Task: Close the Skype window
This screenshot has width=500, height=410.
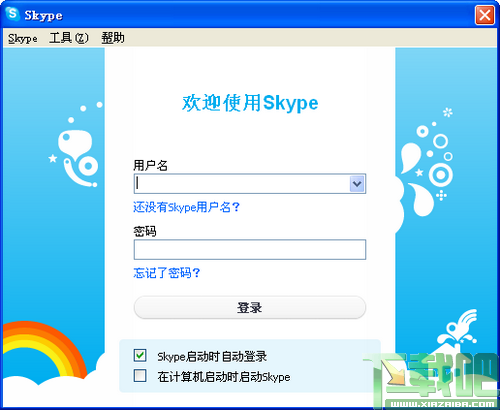Action: pyautogui.click(x=485, y=15)
